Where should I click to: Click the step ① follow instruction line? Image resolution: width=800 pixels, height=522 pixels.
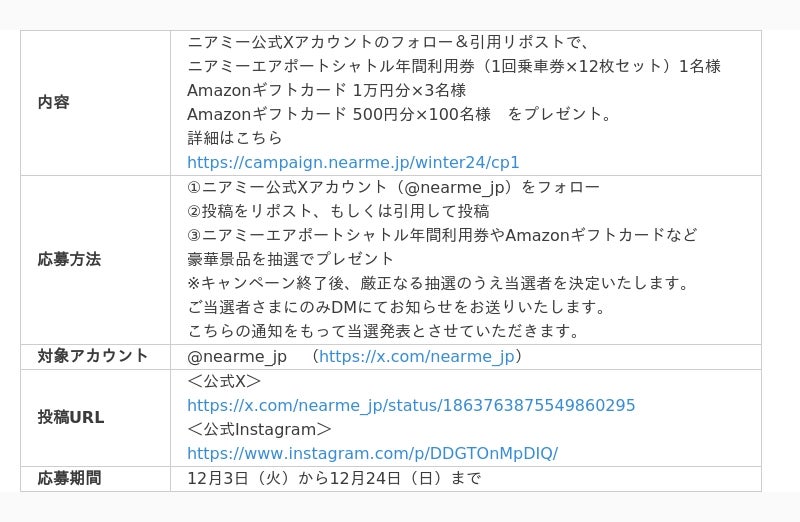click(393, 187)
